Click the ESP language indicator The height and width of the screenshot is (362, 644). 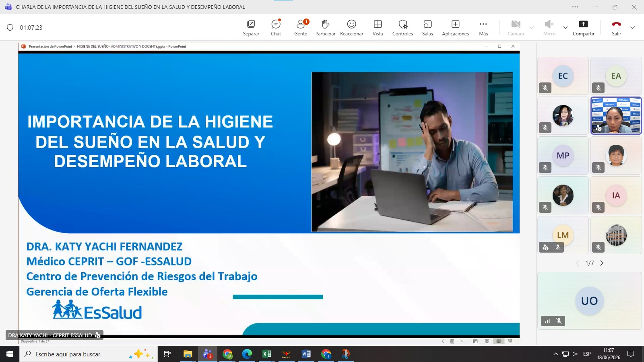tap(587, 354)
